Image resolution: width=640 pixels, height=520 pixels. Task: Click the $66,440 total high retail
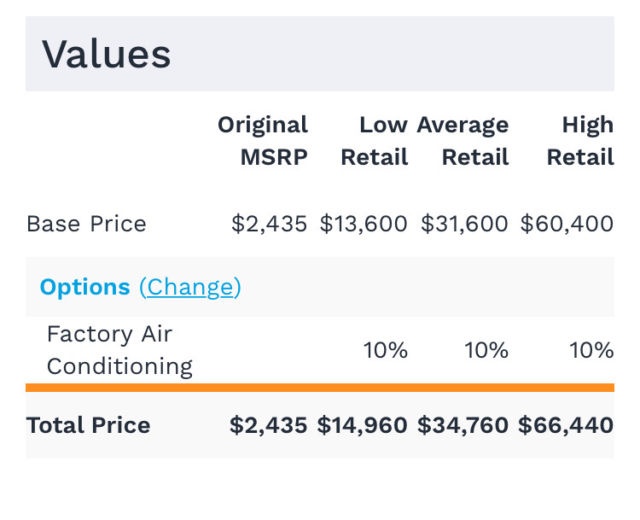(565, 425)
